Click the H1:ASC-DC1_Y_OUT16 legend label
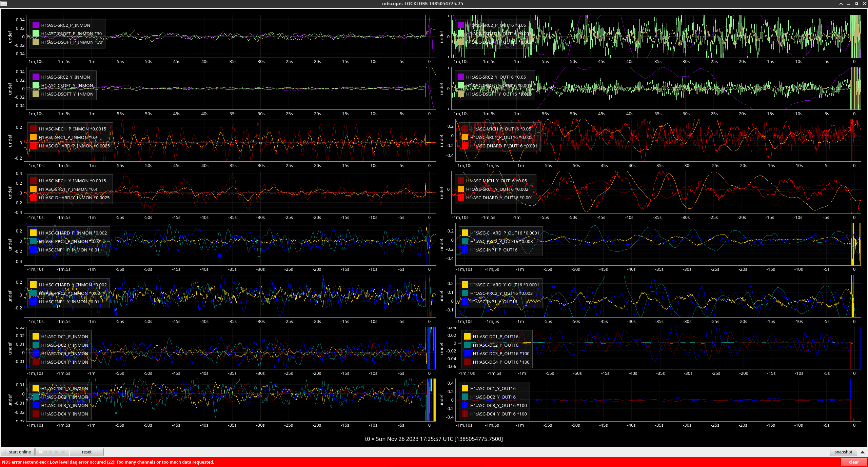 493,388
